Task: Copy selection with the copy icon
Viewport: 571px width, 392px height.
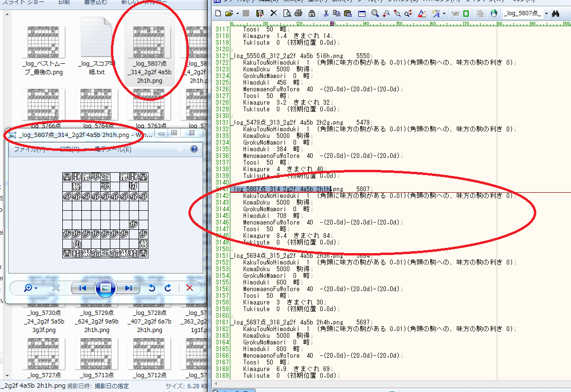Action: (336, 13)
